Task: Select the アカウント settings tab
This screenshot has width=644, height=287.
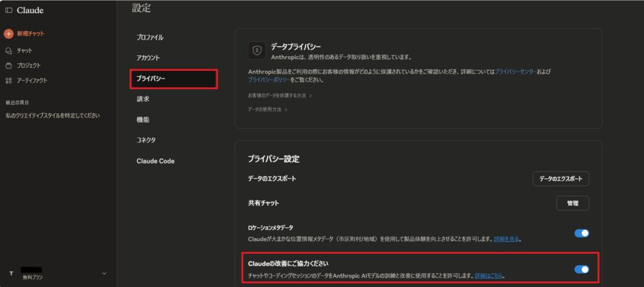Action: pyautogui.click(x=148, y=58)
